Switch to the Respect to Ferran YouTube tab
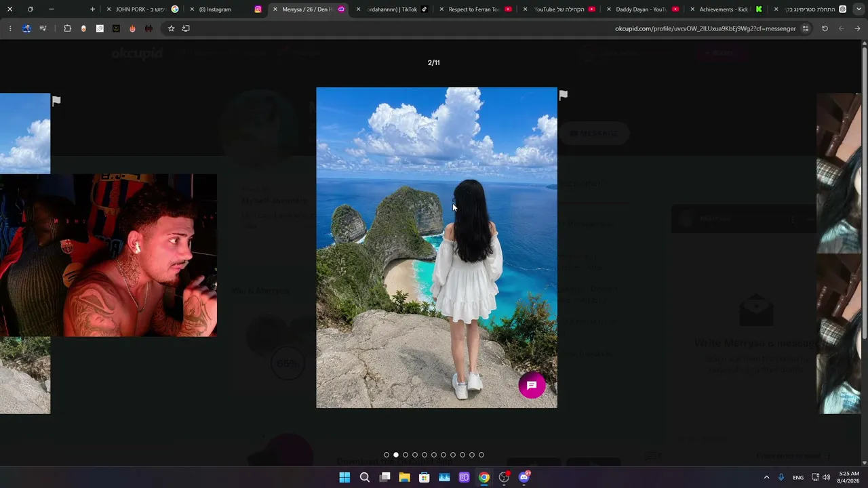 click(x=475, y=9)
